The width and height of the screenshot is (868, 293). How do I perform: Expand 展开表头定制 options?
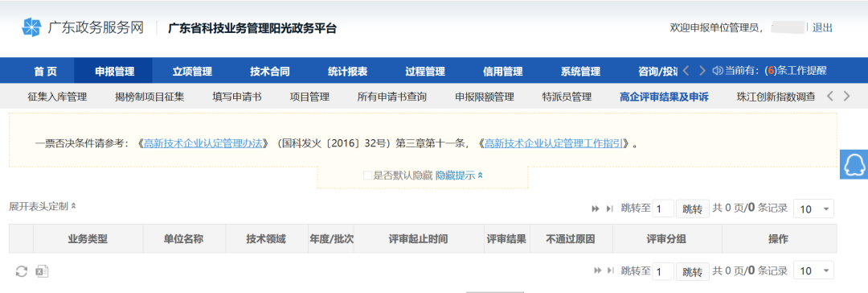pyautogui.click(x=43, y=206)
